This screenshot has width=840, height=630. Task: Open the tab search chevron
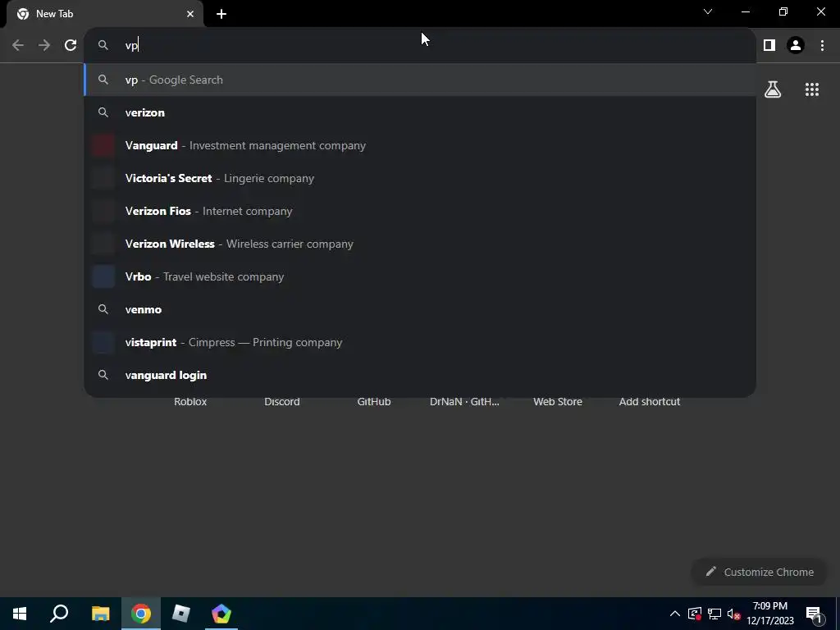(x=708, y=11)
